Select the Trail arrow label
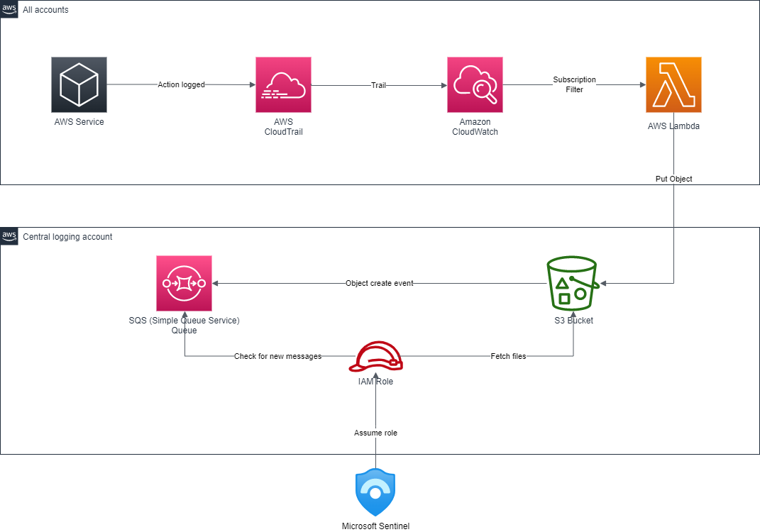The height and width of the screenshot is (532, 760). pyautogui.click(x=378, y=85)
